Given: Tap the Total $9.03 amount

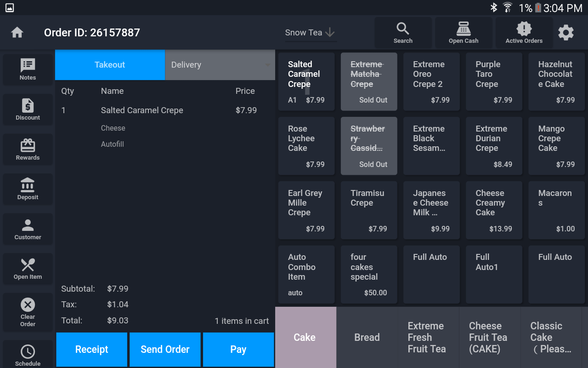Looking at the screenshot, I should pyautogui.click(x=118, y=321).
